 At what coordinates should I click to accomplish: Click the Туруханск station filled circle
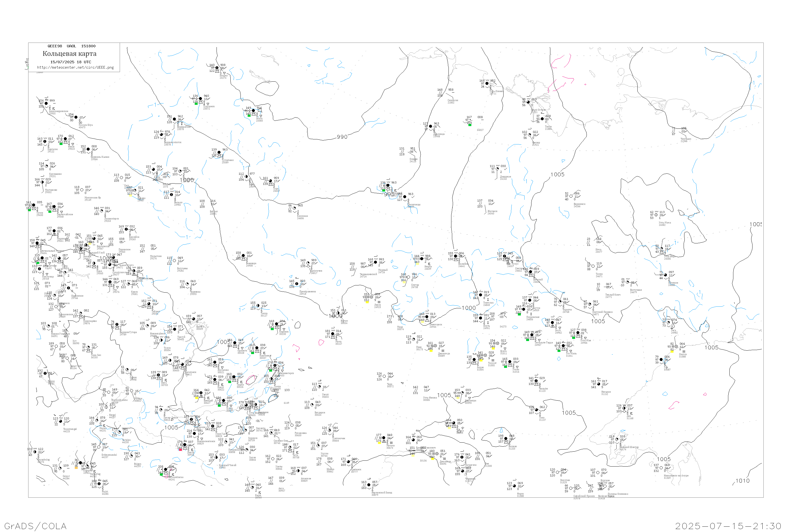pyautogui.click(x=201, y=99)
